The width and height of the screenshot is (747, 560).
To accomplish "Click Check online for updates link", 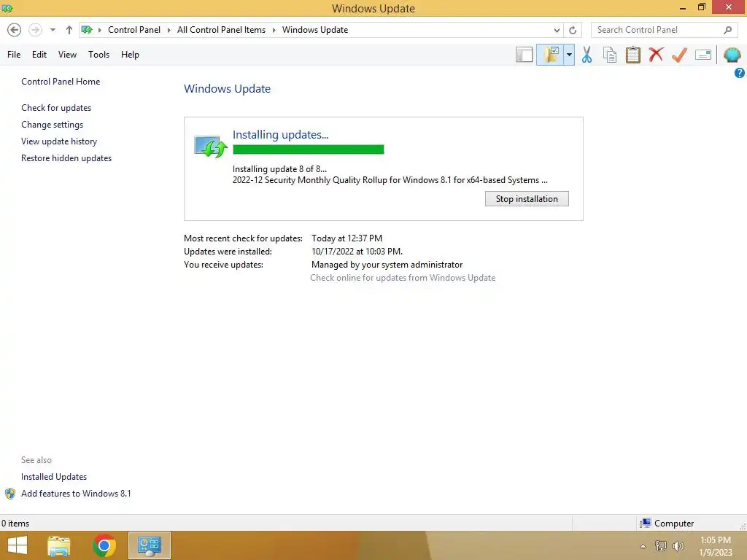I will pyautogui.click(x=403, y=278).
